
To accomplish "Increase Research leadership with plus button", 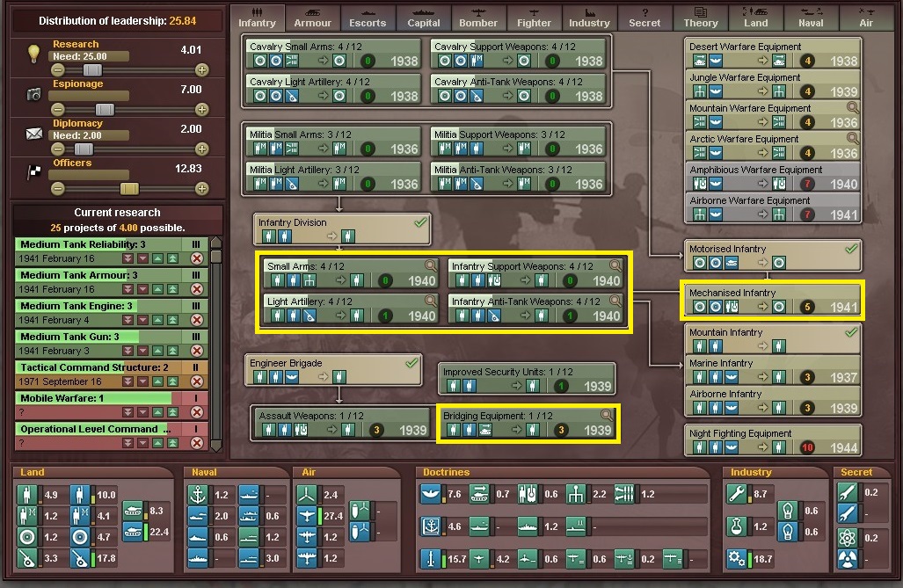I will coord(201,69).
